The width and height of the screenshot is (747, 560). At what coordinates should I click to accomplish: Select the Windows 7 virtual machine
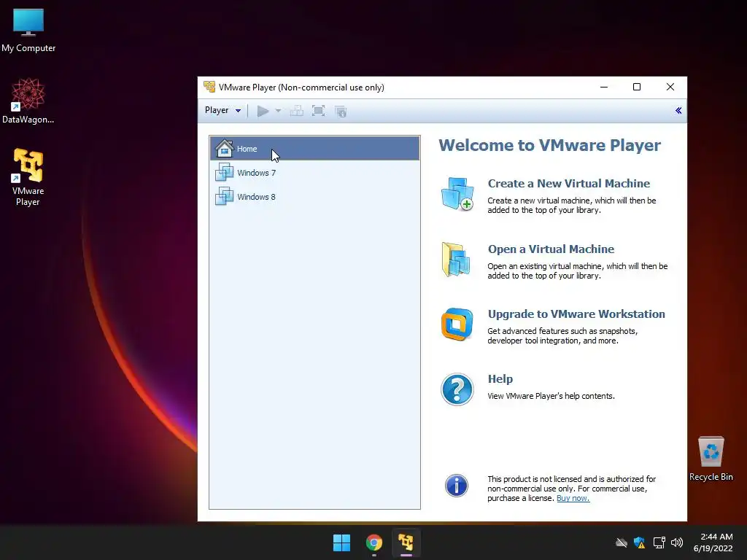[x=315, y=172]
